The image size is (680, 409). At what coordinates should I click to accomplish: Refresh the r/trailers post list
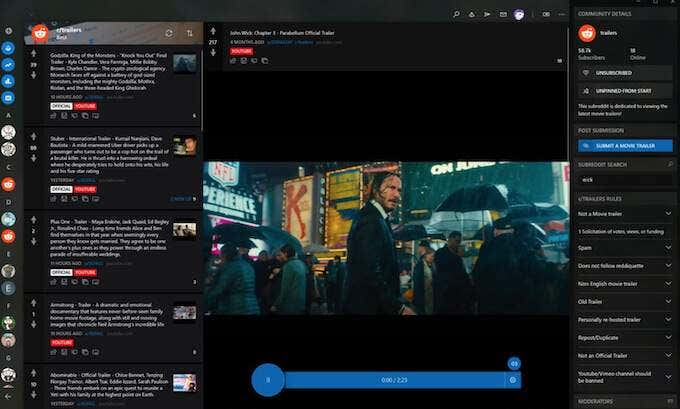point(167,33)
